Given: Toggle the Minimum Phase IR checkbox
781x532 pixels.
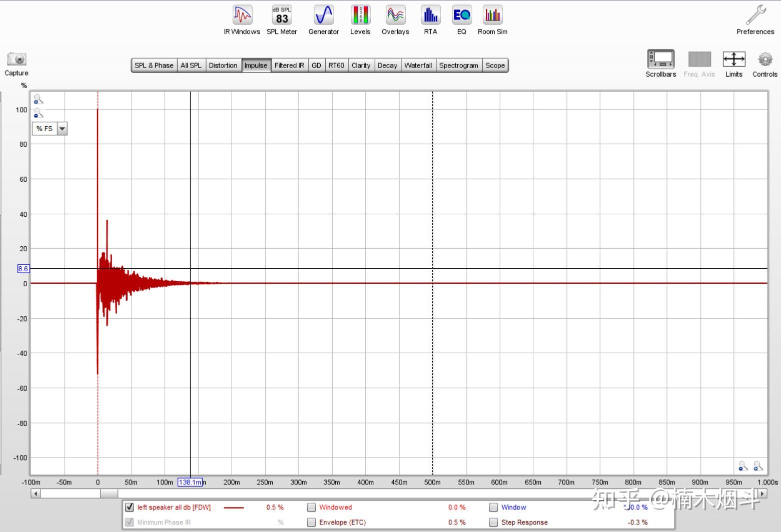Looking at the screenshot, I should 130,522.
